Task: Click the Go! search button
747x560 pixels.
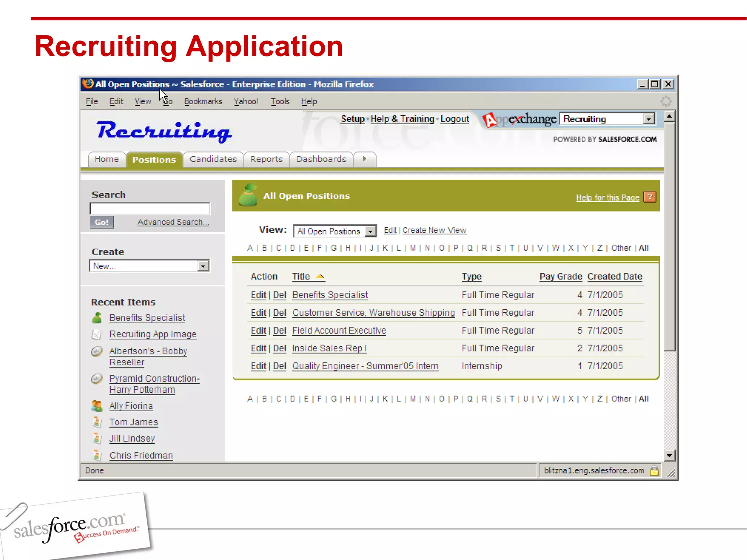Action: 102,222
